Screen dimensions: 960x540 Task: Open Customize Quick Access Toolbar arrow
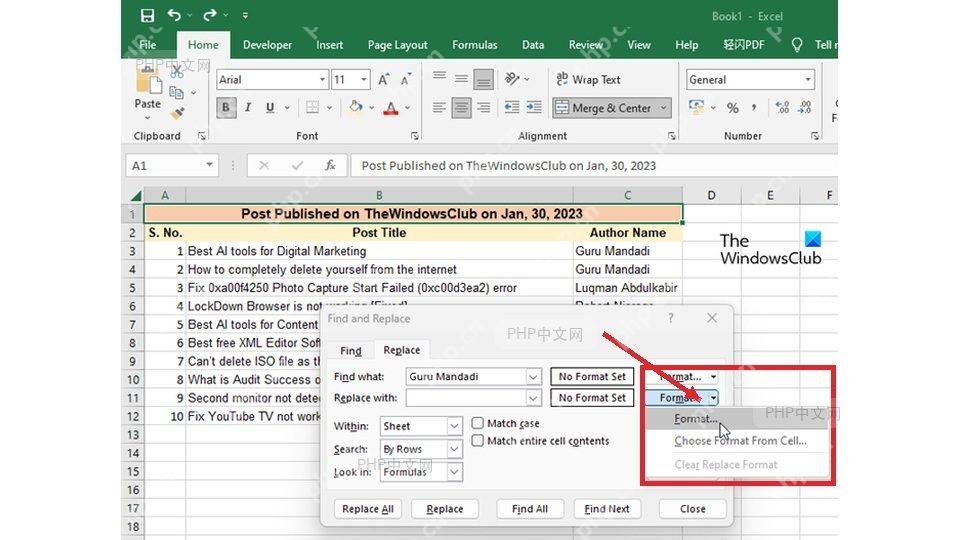pyautogui.click(x=245, y=15)
